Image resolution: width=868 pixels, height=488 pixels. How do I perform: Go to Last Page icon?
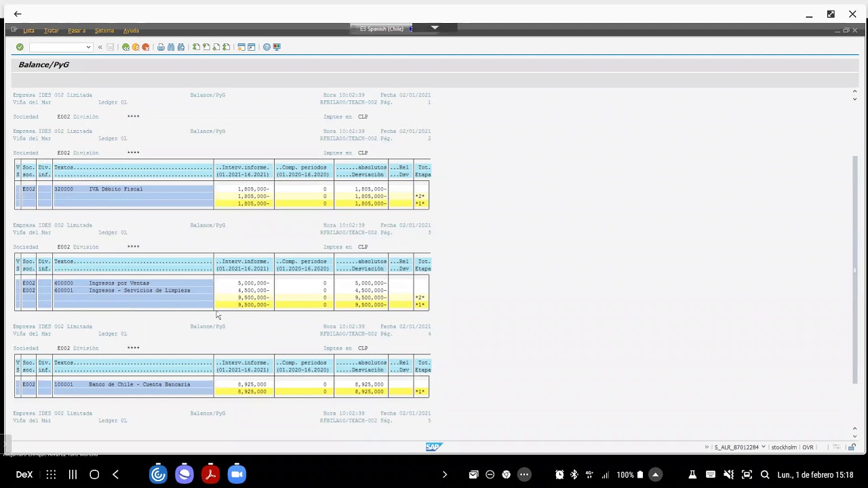coord(226,47)
